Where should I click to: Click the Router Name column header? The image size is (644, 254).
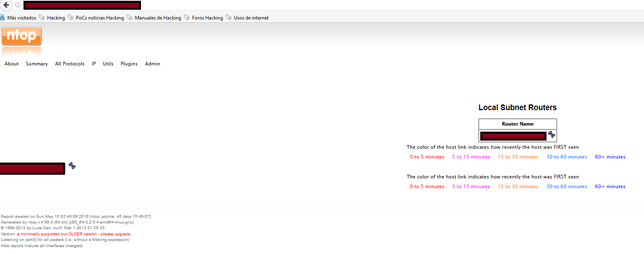517,124
